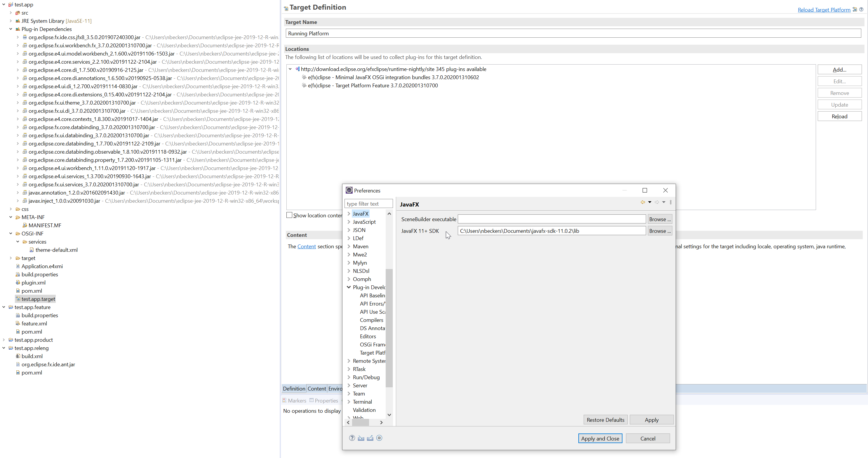Click the javax.inject jar icon

pos(25,201)
